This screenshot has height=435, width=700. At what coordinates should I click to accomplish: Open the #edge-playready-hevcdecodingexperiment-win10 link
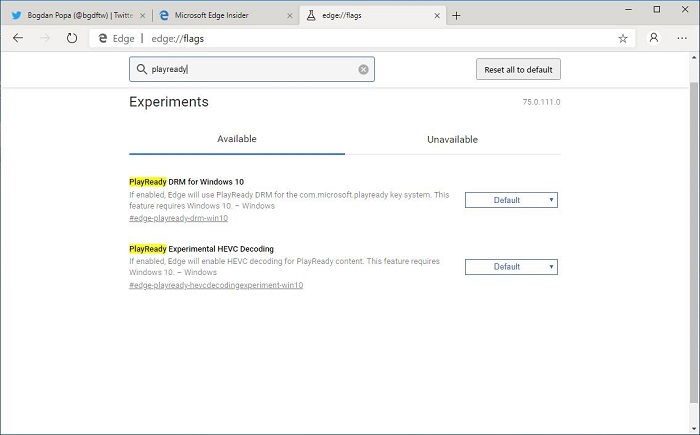click(x=216, y=285)
